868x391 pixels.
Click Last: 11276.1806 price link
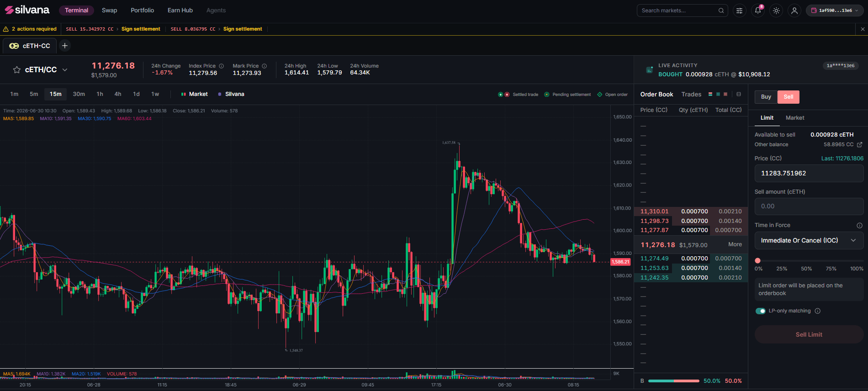tap(842, 159)
